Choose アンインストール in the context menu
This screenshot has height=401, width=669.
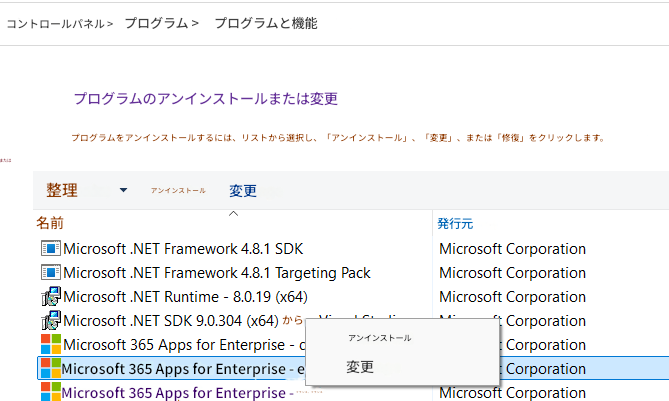coord(379,338)
